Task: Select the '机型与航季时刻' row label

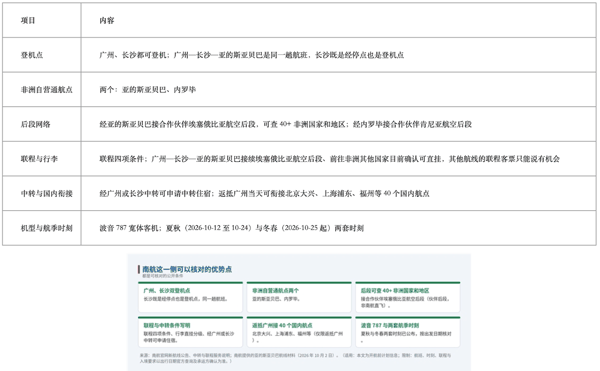Action: 42,228
